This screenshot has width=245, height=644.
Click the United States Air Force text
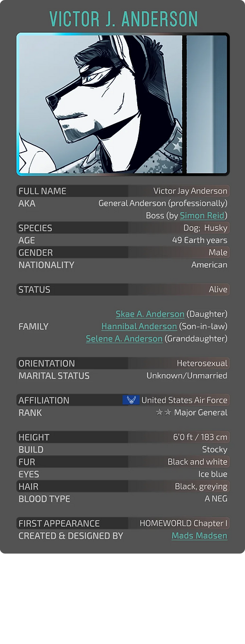pos(184,400)
